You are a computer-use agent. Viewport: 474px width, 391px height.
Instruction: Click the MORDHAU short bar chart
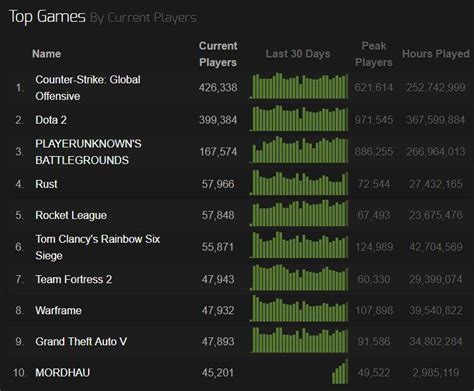(x=340, y=371)
